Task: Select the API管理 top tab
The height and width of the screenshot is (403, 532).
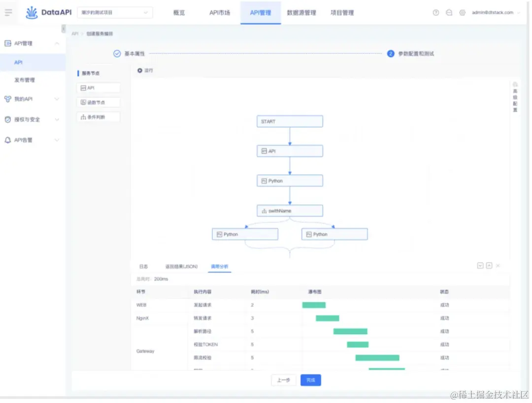Action: [x=261, y=13]
